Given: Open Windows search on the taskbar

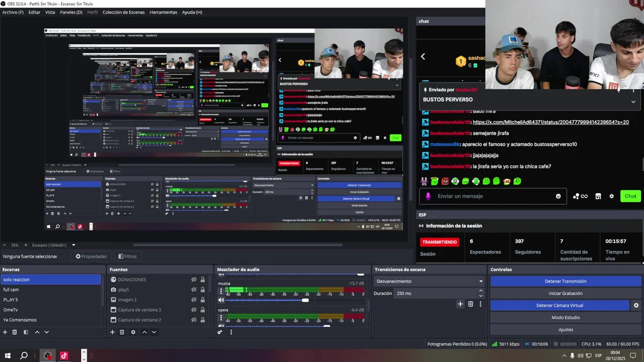Looking at the screenshot, I should pos(24,355).
